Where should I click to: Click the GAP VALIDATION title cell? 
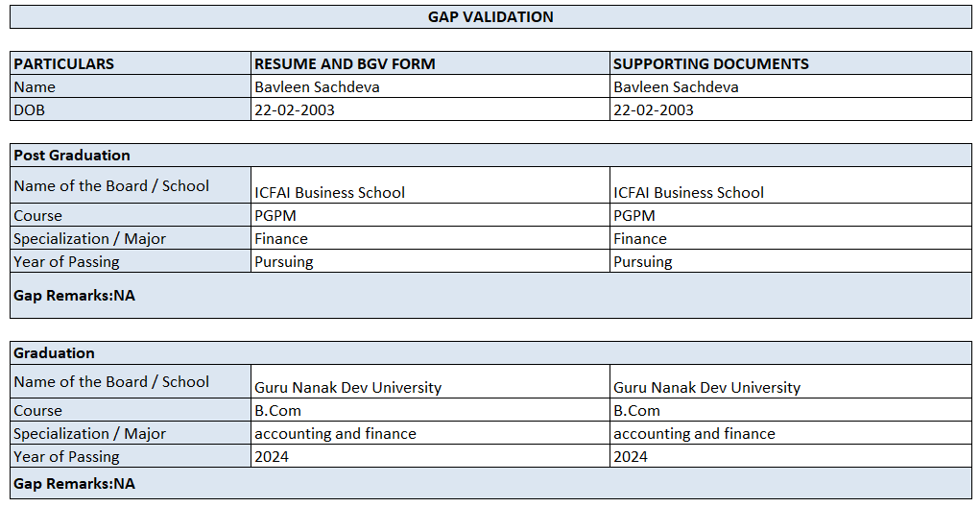tap(490, 16)
